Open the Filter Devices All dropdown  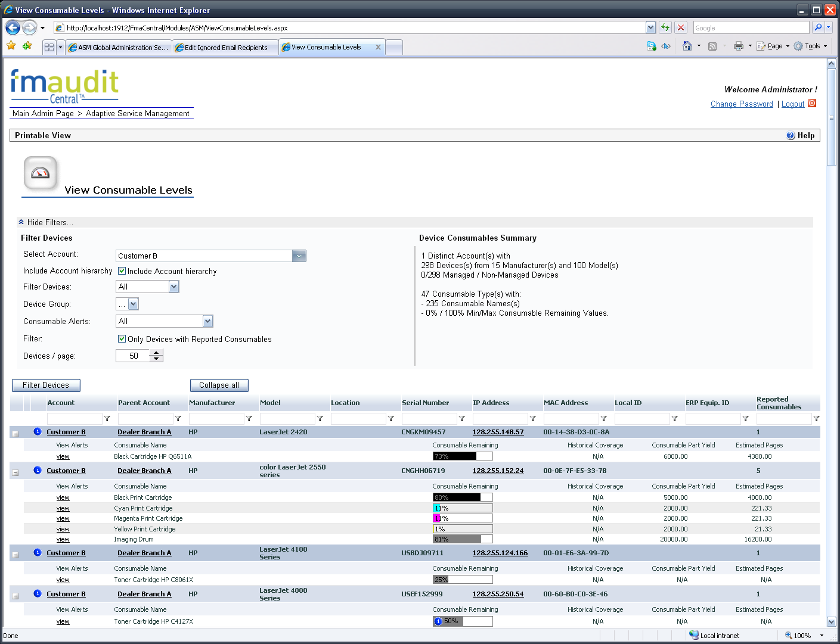[x=173, y=287]
